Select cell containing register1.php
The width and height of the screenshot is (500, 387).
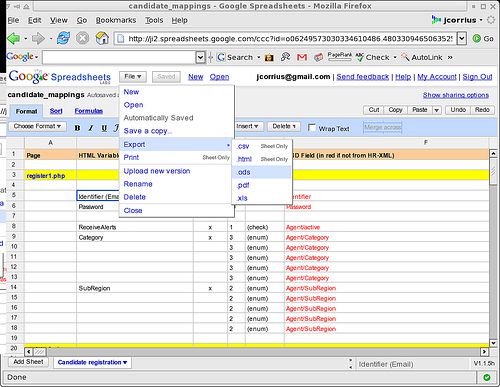[50, 175]
